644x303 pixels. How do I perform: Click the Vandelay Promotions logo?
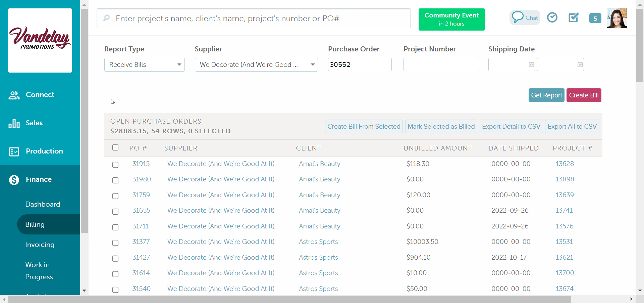[40, 40]
